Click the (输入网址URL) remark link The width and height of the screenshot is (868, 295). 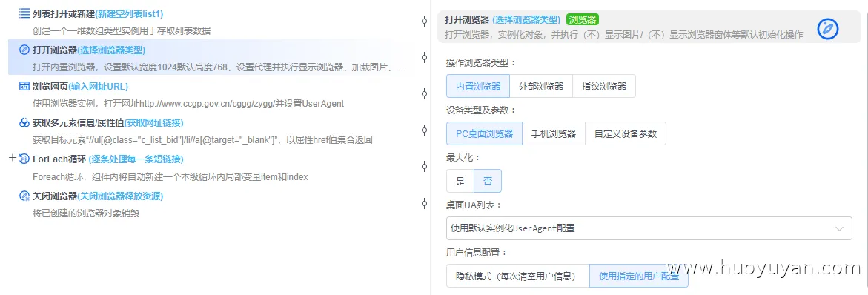click(x=98, y=86)
